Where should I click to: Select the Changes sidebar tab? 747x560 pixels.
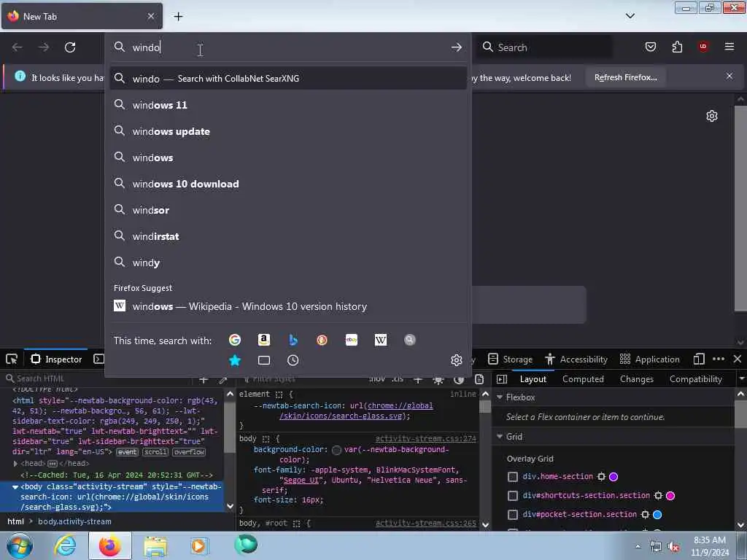[x=636, y=379]
